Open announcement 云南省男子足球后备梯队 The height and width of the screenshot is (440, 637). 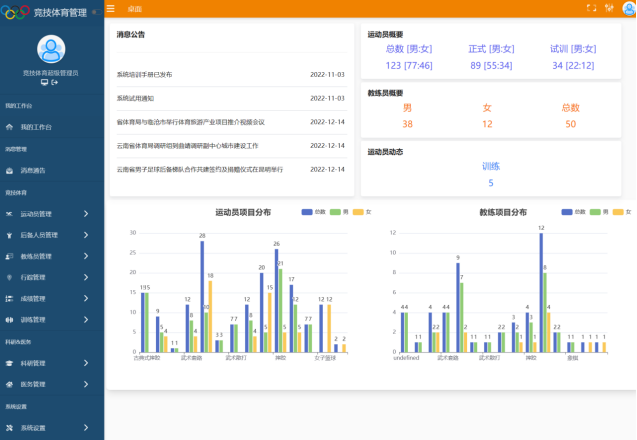coord(200,169)
